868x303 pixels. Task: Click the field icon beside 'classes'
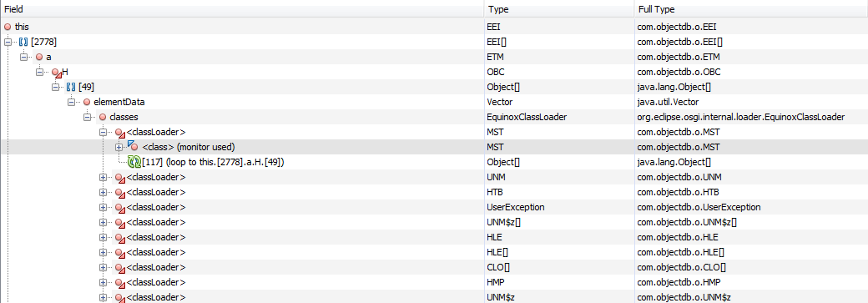(x=103, y=117)
